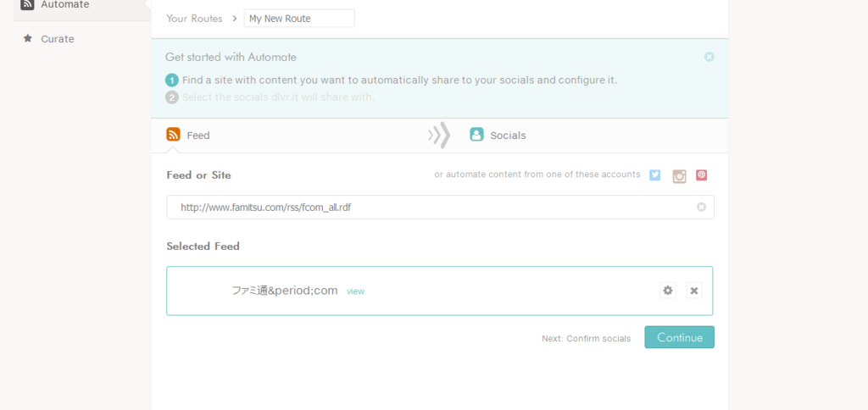Image resolution: width=868 pixels, height=410 pixels.
Task: Open the view link for selected feed
Action: [355, 291]
